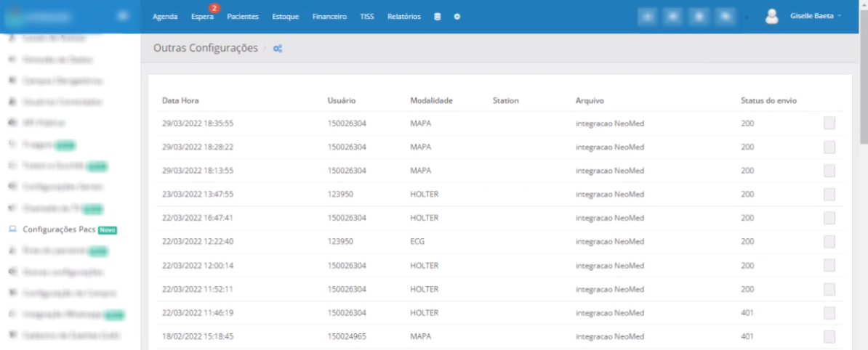Select the date 18/02/2022 15:18:45
Image resolution: width=868 pixels, height=350 pixels.
click(x=198, y=336)
